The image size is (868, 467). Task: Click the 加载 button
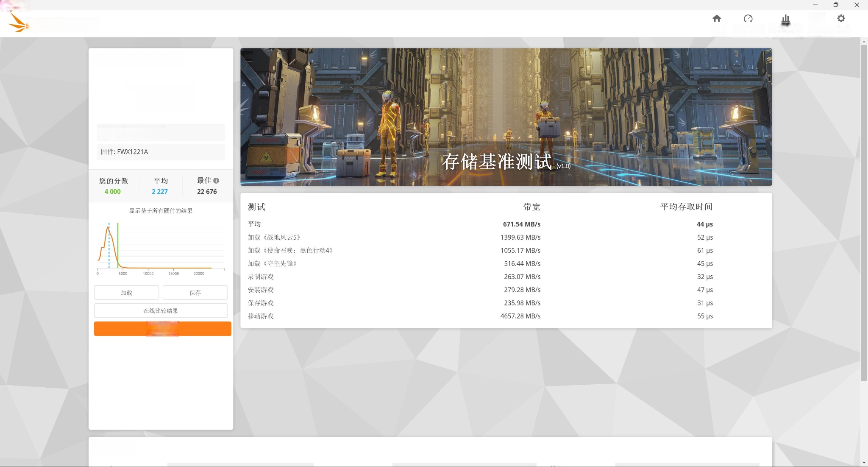126,293
